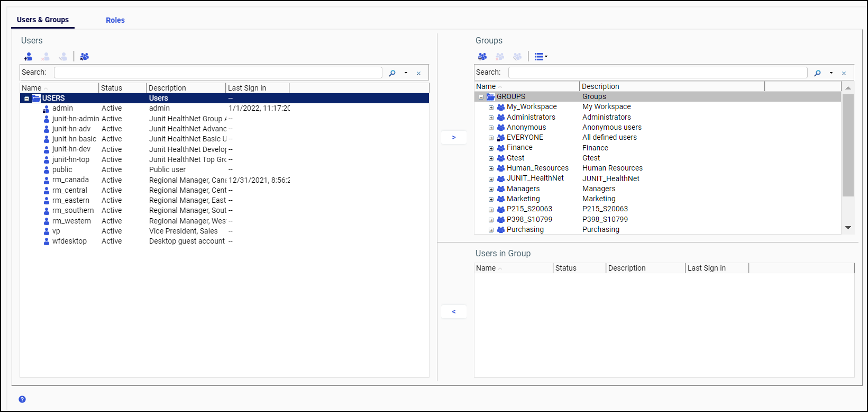
Task: Click the Groups search magnifier icon
Action: [x=817, y=73]
